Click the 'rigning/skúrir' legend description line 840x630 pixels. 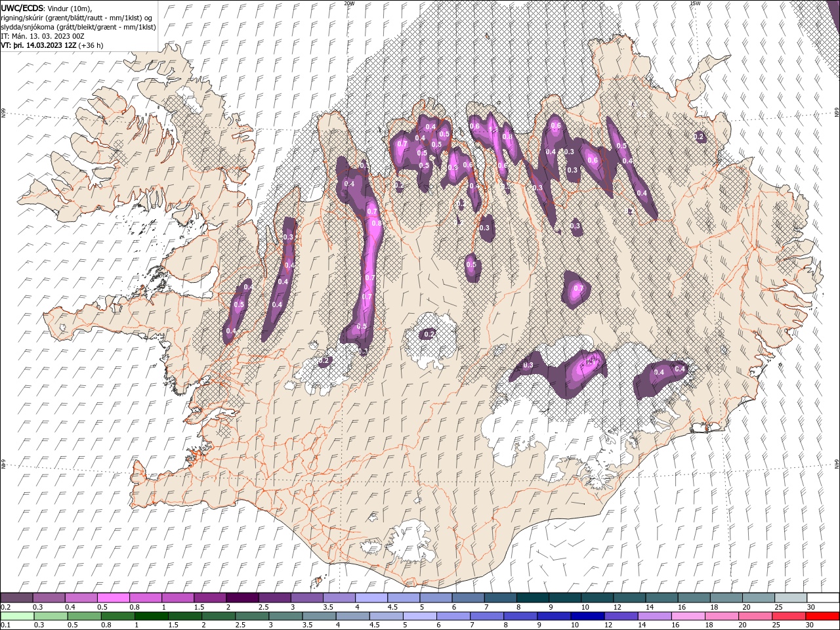pyautogui.click(x=76, y=18)
